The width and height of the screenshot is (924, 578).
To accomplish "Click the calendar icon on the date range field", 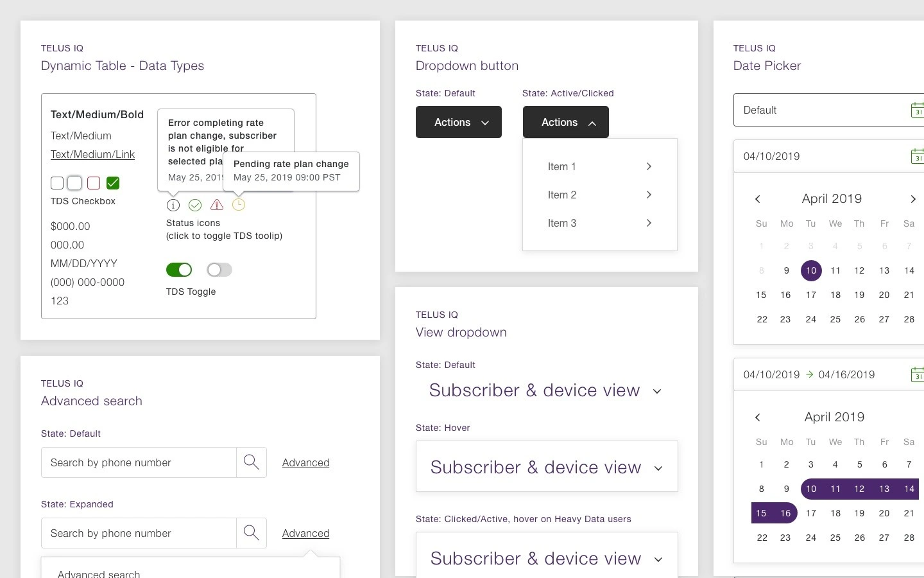I will 918,374.
